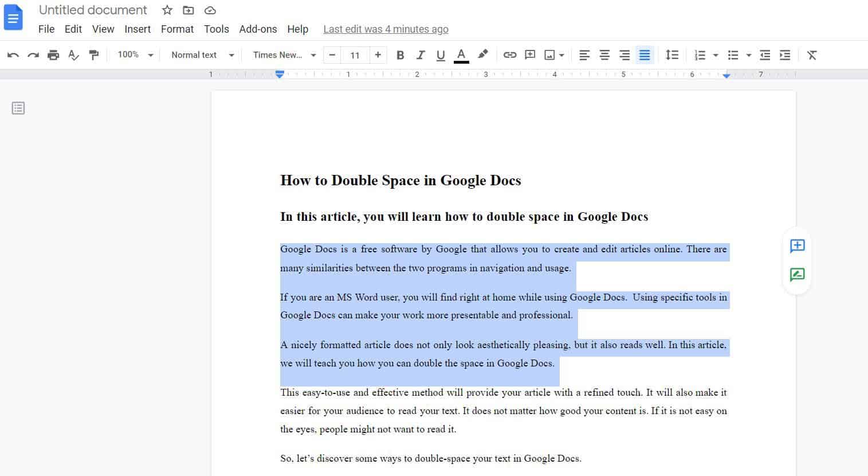Expand the numbered list style dropdown
Image resolution: width=868 pixels, height=476 pixels.
pyautogui.click(x=716, y=55)
